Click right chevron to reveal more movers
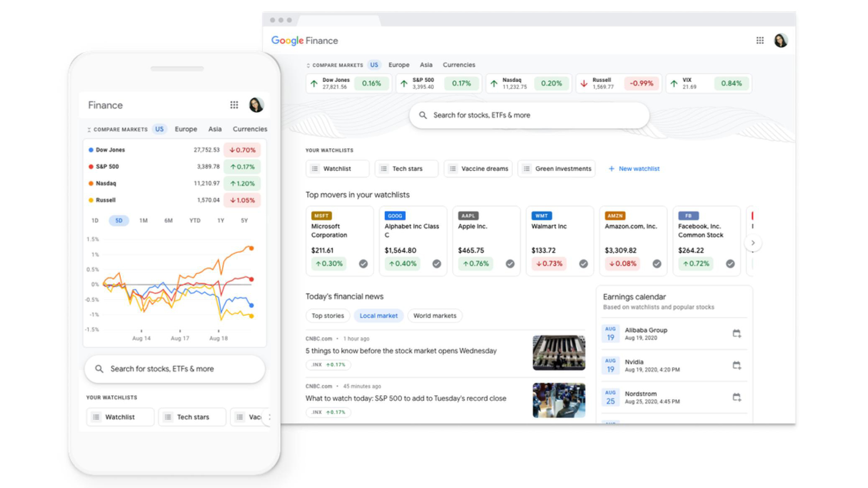 [753, 243]
